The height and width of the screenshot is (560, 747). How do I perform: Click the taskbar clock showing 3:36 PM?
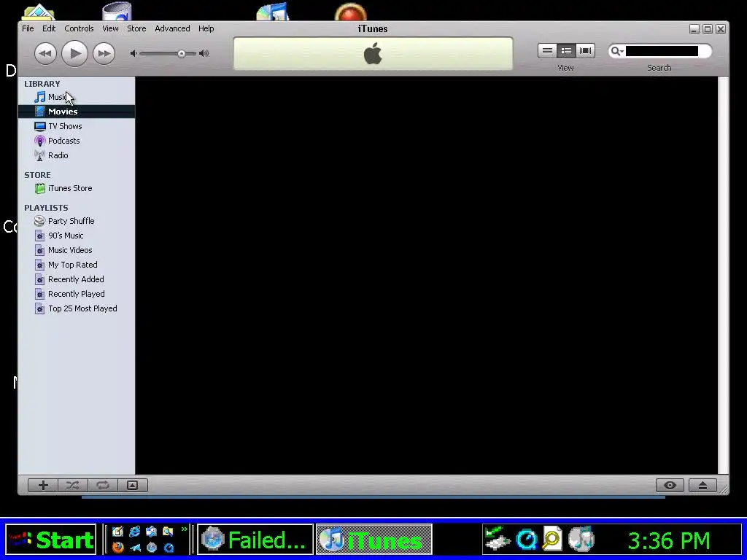pyautogui.click(x=669, y=541)
